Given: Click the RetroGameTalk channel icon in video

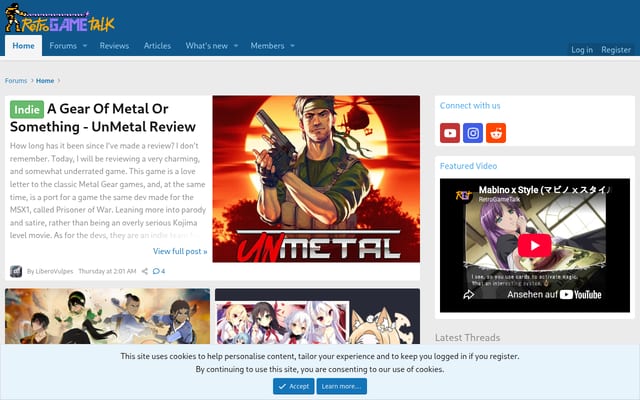Looking at the screenshot, I should coord(463,195).
